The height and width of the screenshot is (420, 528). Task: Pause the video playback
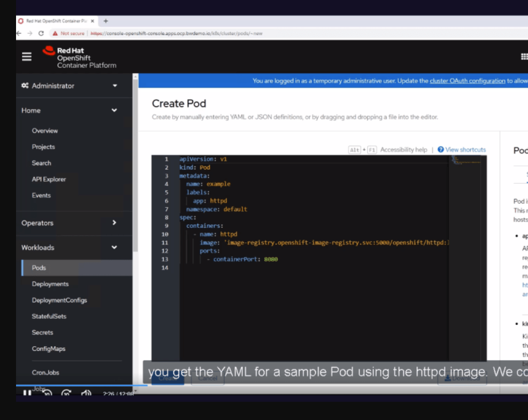point(27,393)
